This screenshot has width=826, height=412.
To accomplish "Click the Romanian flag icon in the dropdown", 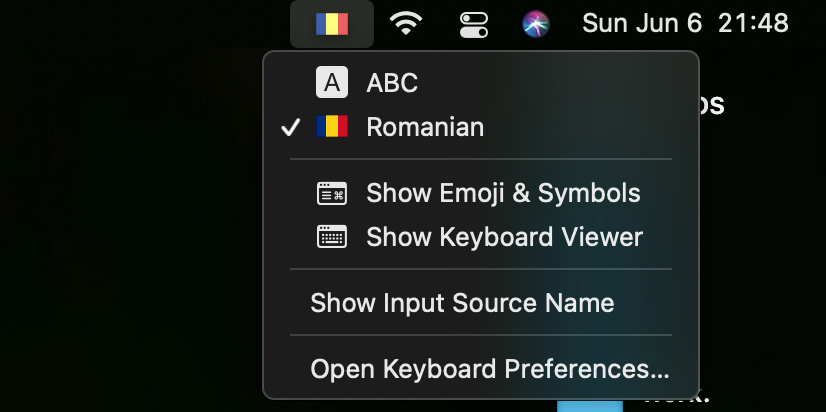I will pos(331,127).
